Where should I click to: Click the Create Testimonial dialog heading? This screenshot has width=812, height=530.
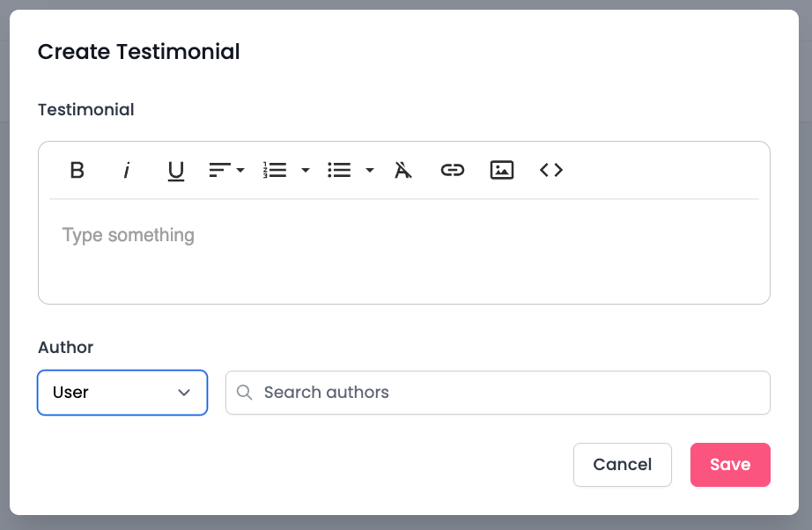[x=139, y=52]
